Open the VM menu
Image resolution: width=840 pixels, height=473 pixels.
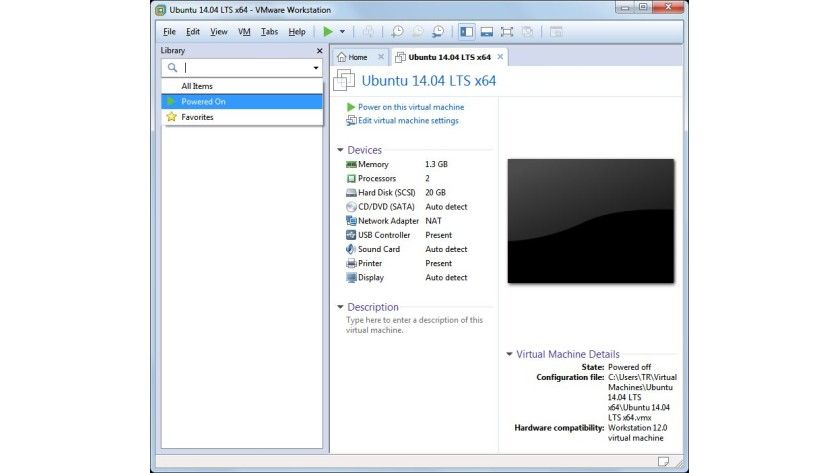244,32
